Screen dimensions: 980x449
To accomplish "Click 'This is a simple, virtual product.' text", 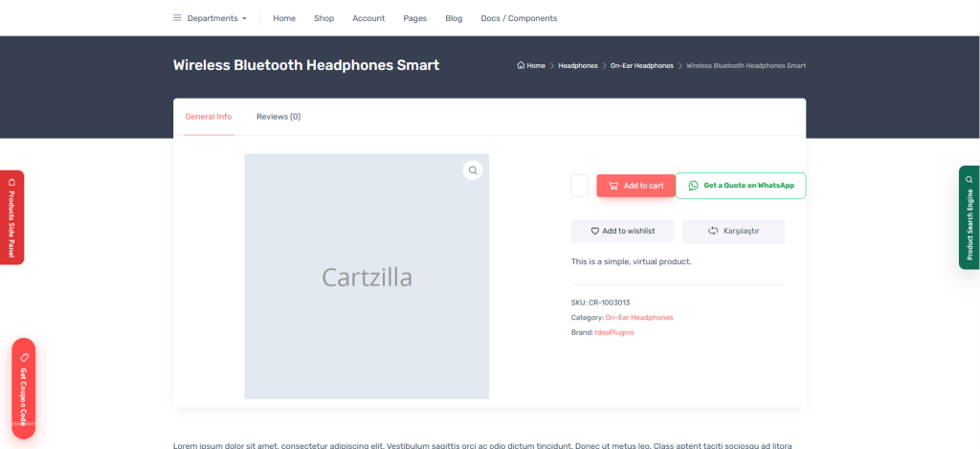I will (632, 261).
